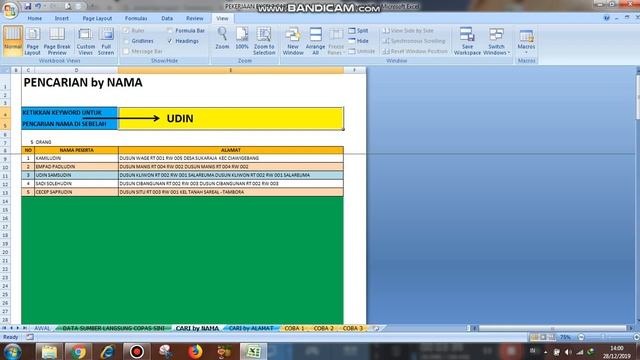
Task: Open Custom Views dialog
Action: (86, 41)
